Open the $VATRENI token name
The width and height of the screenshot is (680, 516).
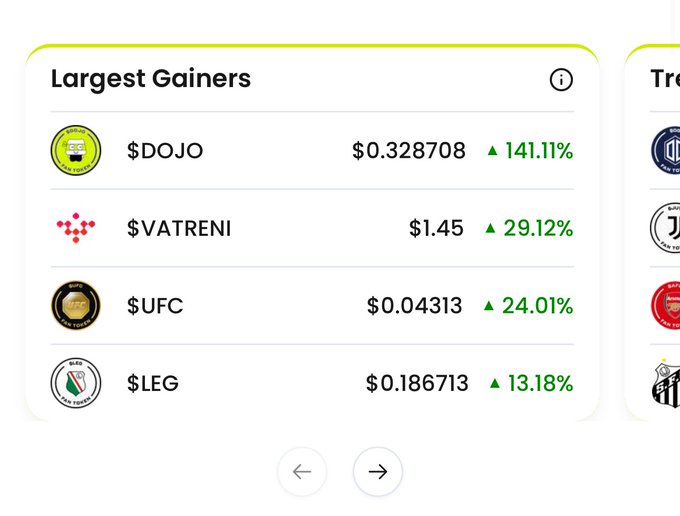(x=179, y=228)
